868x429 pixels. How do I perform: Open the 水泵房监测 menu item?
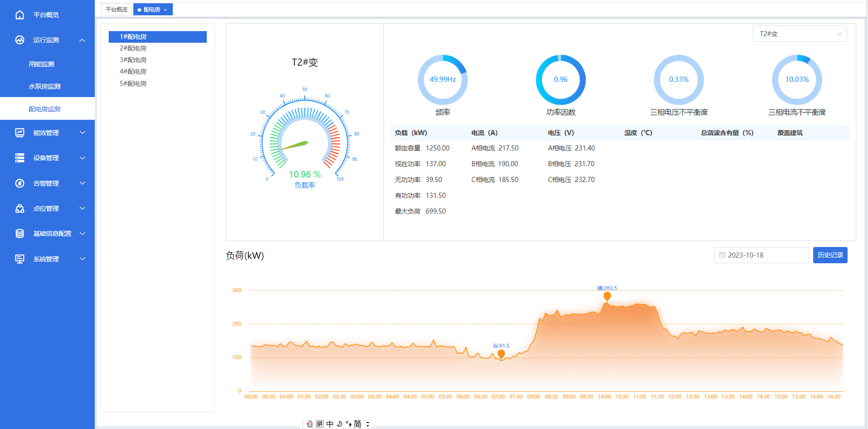pos(45,86)
